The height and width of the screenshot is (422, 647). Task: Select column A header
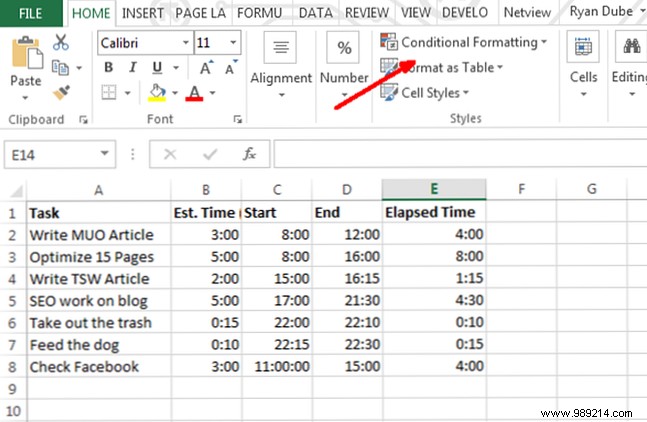click(99, 190)
